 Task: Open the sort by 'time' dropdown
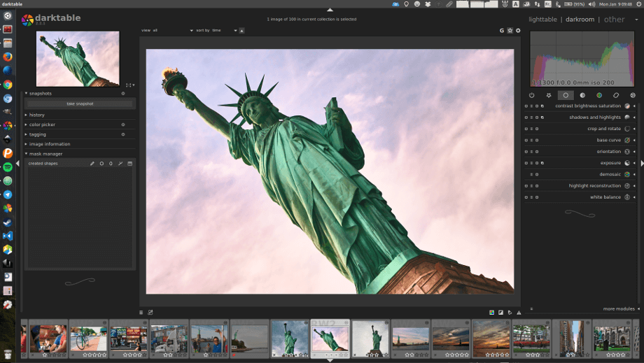click(x=225, y=30)
